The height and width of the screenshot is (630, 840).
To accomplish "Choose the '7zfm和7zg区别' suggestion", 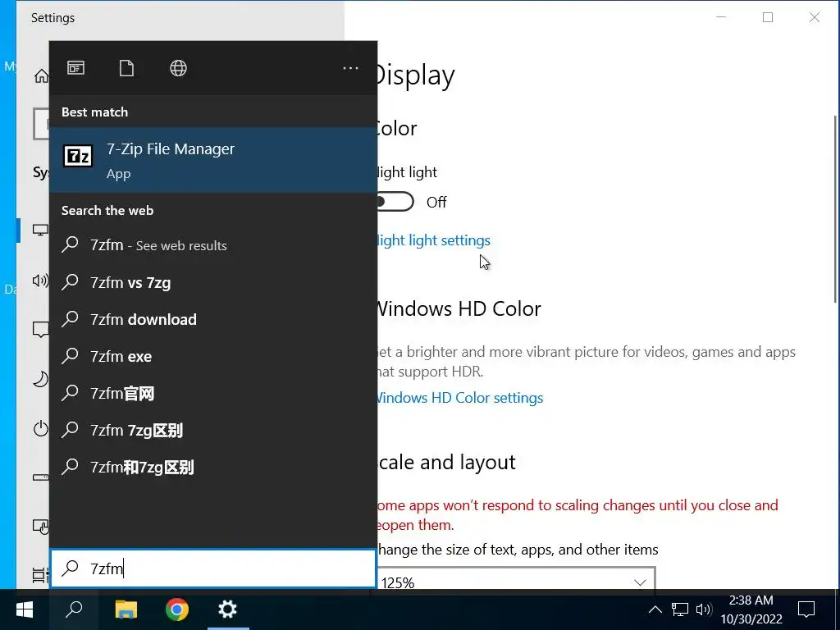I will pos(213,467).
